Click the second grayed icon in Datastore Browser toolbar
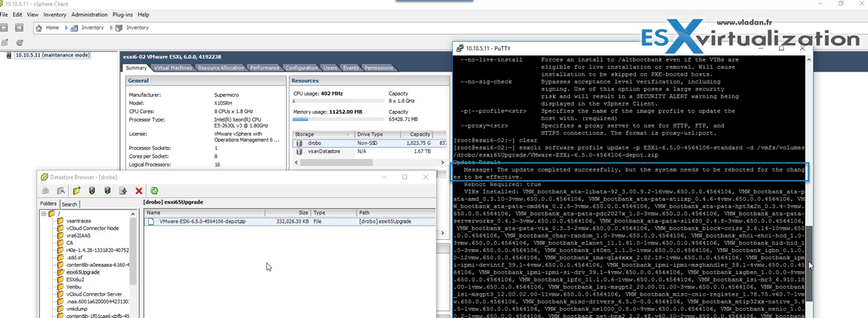Image resolution: width=868 pixels, height=318 pixels. 59,191
